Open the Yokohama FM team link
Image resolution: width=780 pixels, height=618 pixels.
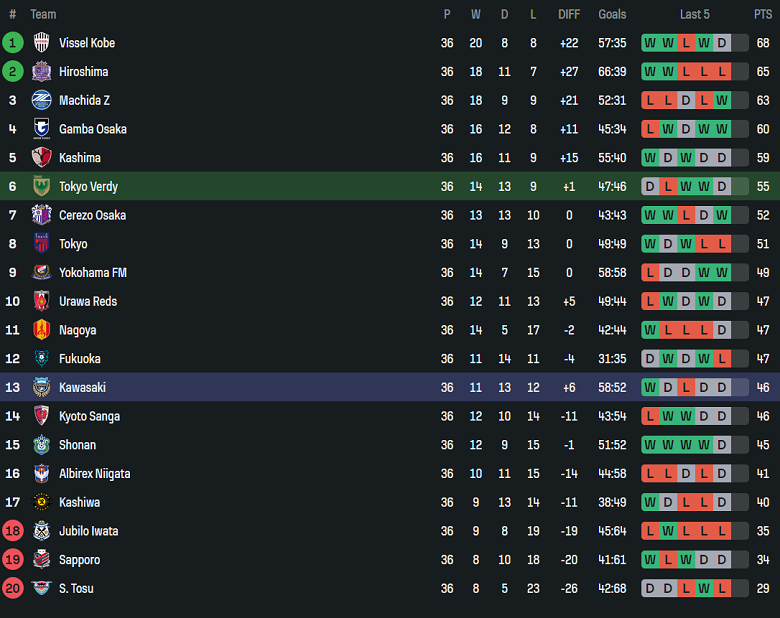coord(93,273)
